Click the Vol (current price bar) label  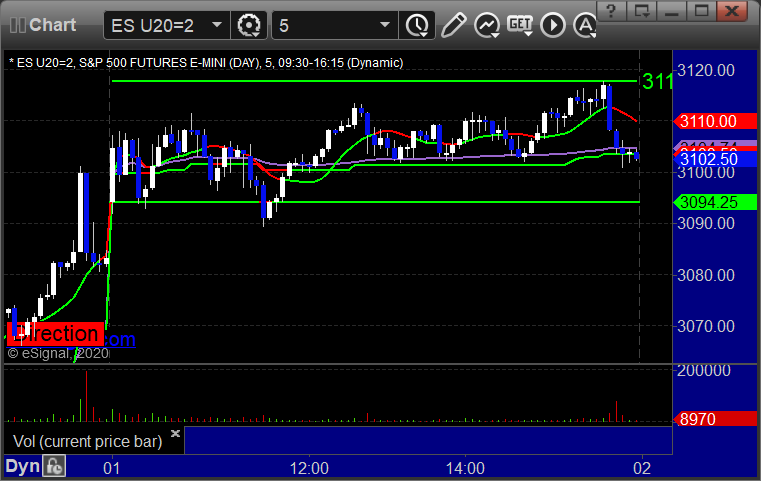coord(87,441)
